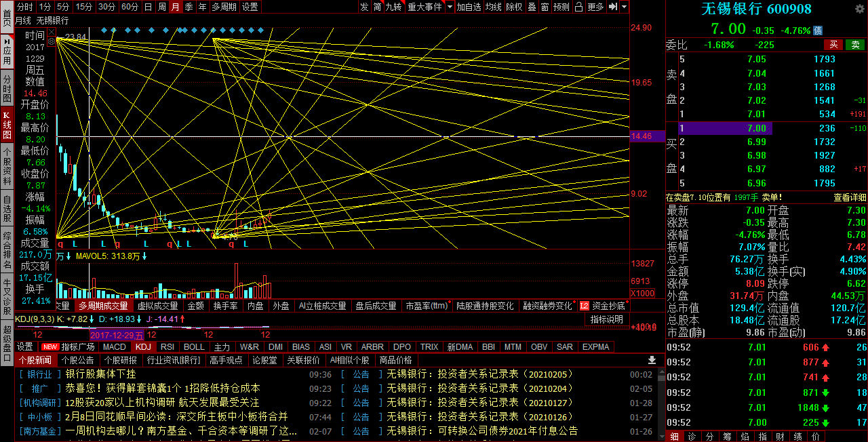This screenshot has height=442, width=868.
Task: Select the MACD indicator tab
Action: click(115, 346)
